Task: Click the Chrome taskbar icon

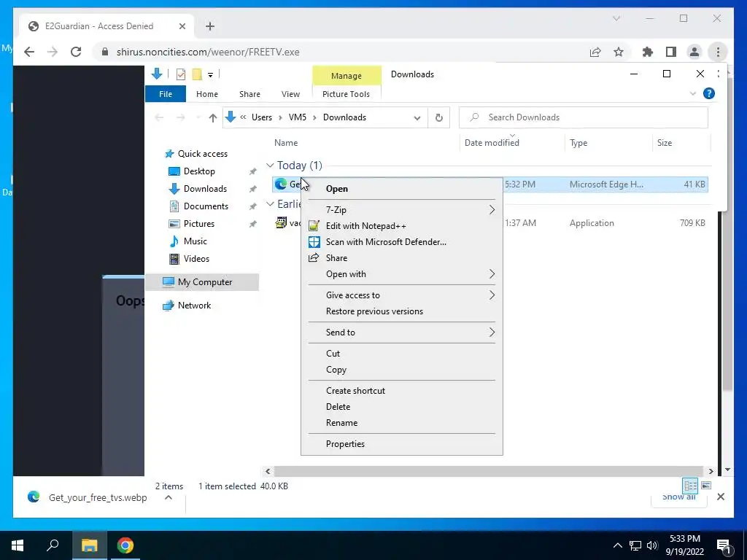Action: click(x=125, y=545)
